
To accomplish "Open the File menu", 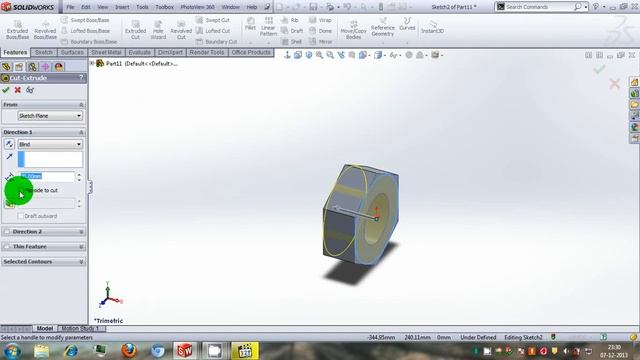I will 70,7.
